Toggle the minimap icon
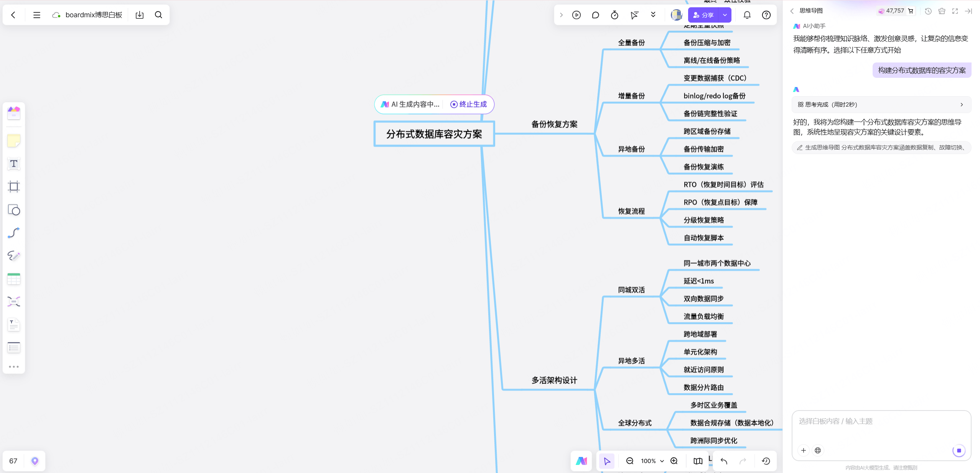The image size is (980, 473). coord(698,461)
